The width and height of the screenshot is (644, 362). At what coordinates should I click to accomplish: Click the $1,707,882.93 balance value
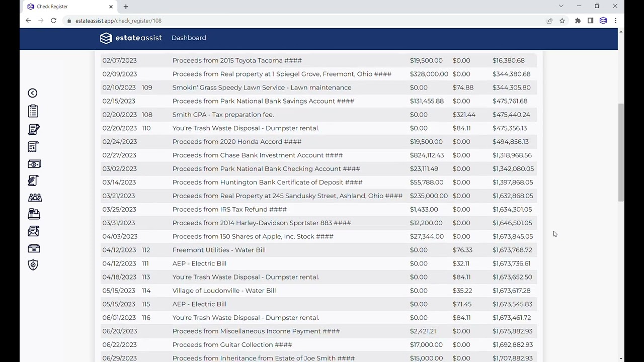tap(513, 358)
